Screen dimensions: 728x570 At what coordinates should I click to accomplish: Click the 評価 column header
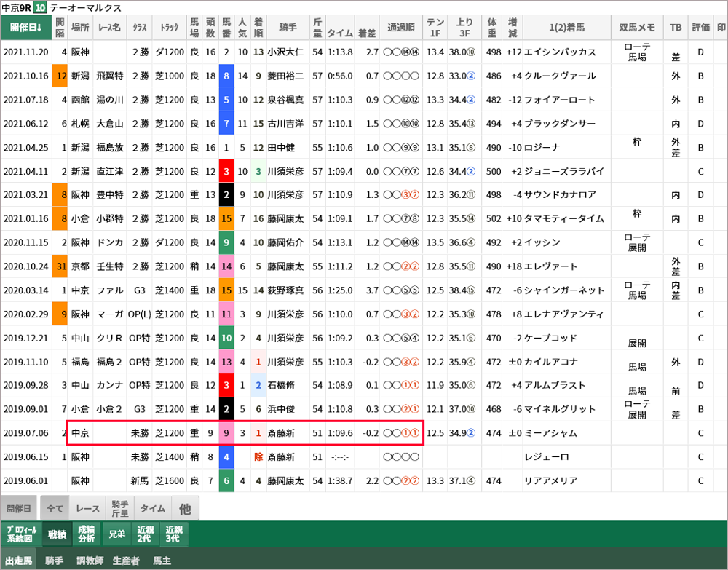(700, 28)
